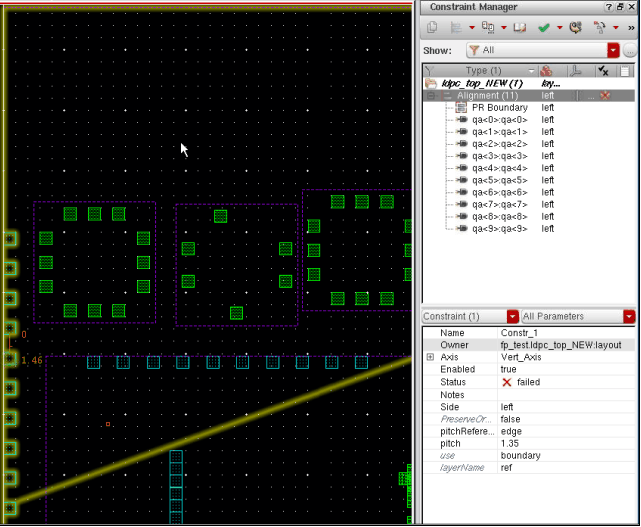Select the PR Boundary constraint member
641x527 pixels.
493,107
